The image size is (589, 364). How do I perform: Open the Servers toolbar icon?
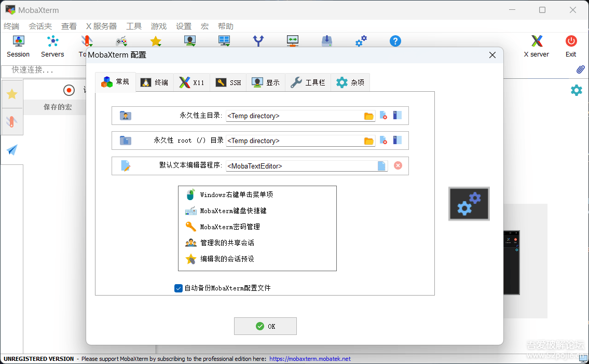click(x=52, y=46)
